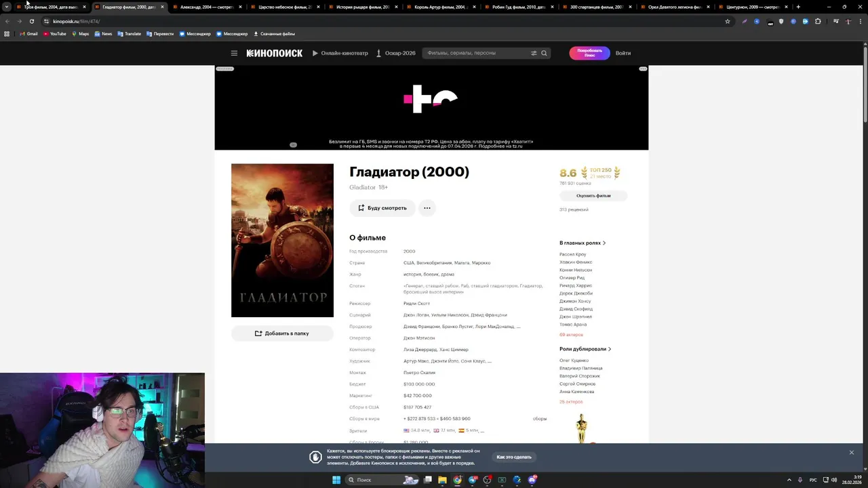Switch to Центурион, 2009 tab

[753, 7]
